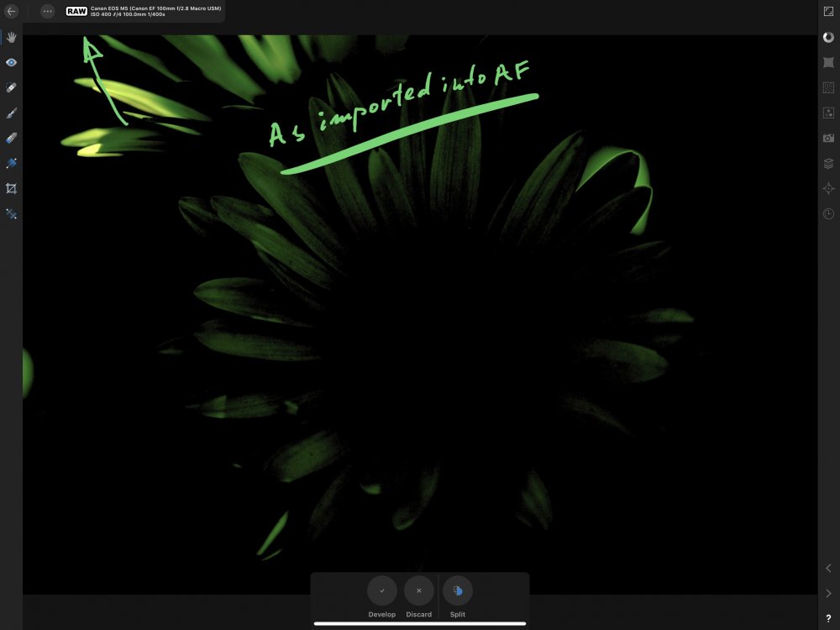This screenshot has width=840, height=630.
Task: Open the Basic adjustments studio panel
Action: [x=828, y=37]
